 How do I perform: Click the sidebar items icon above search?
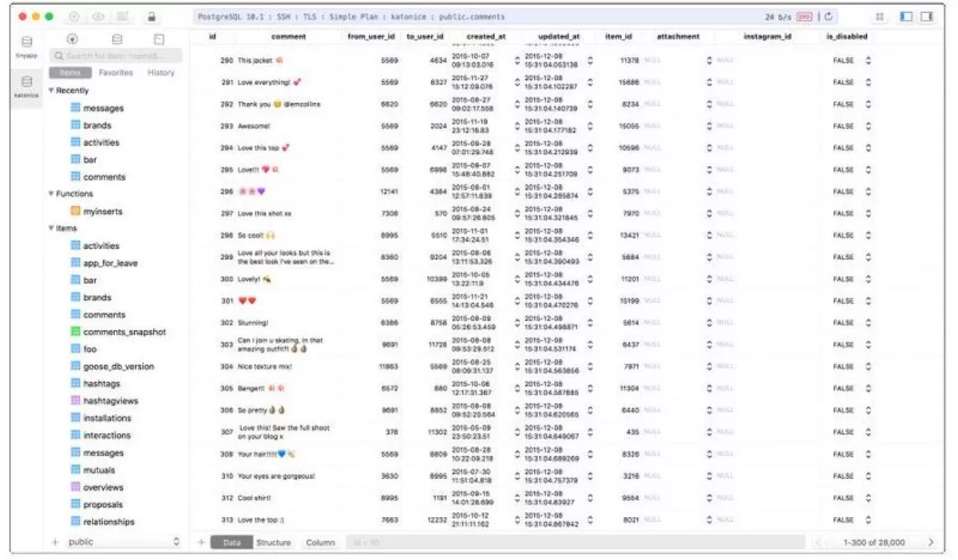tap(73, 38)
